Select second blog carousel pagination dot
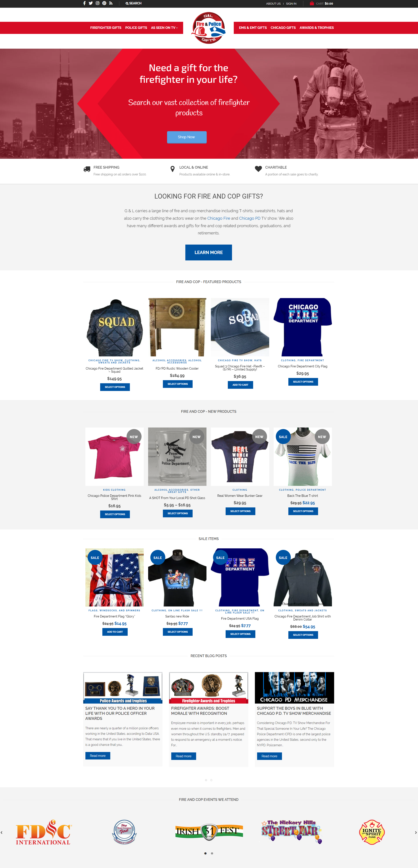This screenshot has height=868, width=418. (211, 780)
